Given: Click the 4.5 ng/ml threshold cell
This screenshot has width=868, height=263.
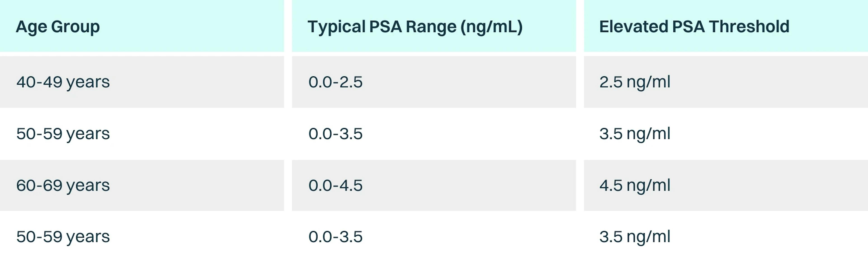Looking at the screenshot, I should (x=635, y=185).
